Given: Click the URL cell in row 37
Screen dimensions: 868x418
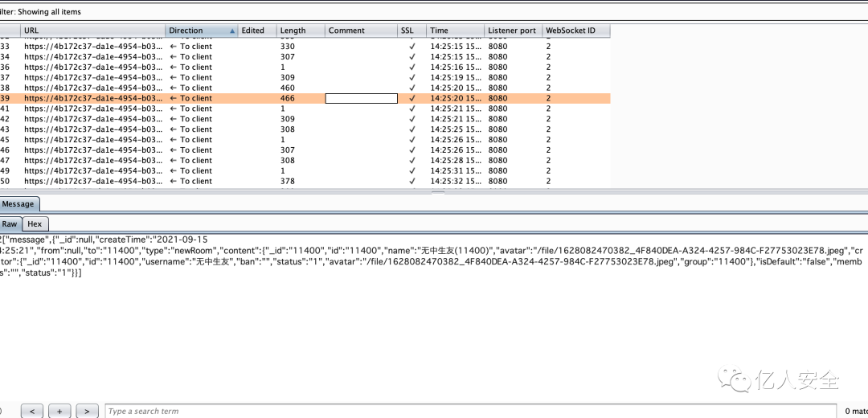Looking at the screenshot, I should [93, 77].
